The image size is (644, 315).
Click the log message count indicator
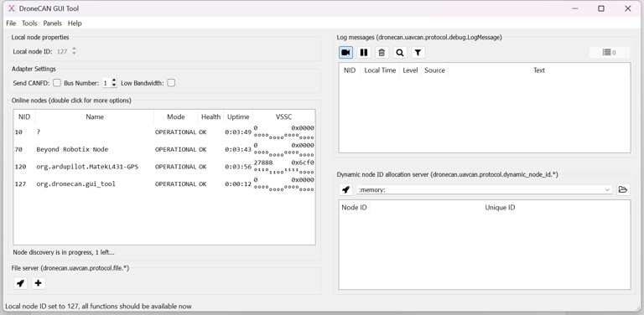click(610, 53)
